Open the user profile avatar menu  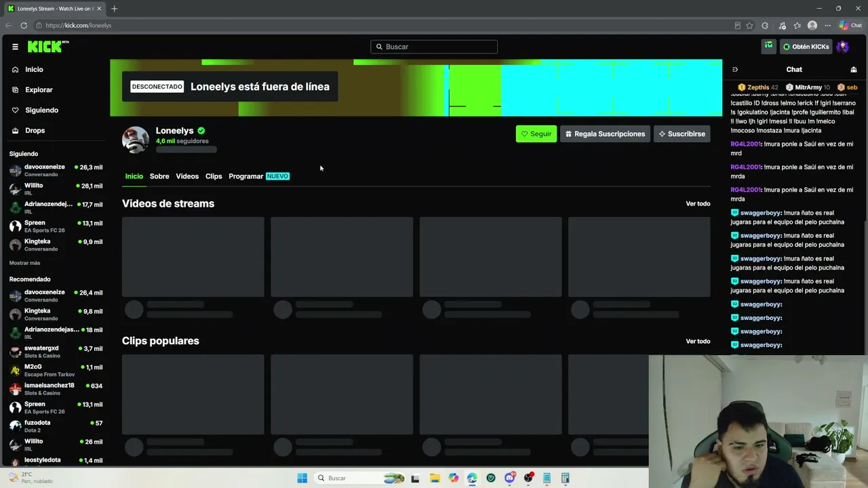coord(843,47)
